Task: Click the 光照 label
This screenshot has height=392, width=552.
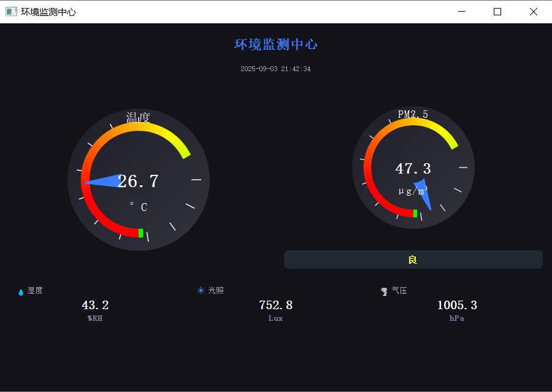Action: coord(216,291)
